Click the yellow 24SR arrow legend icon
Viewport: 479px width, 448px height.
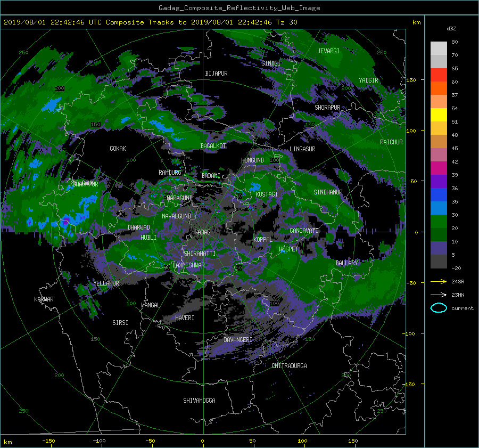tap(439, 281)
